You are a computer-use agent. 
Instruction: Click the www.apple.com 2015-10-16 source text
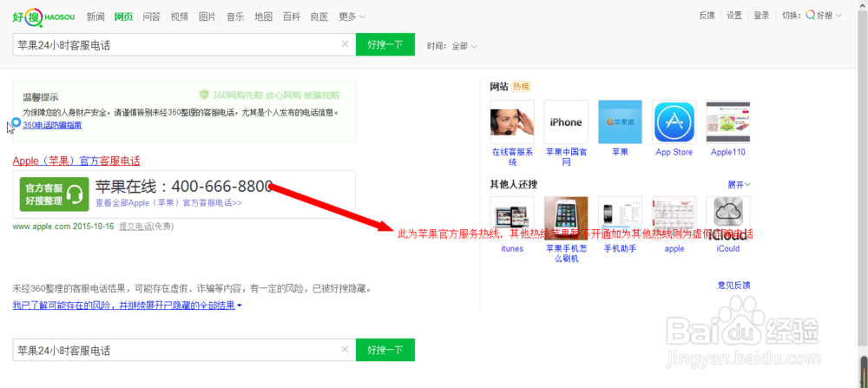point(62,227)
